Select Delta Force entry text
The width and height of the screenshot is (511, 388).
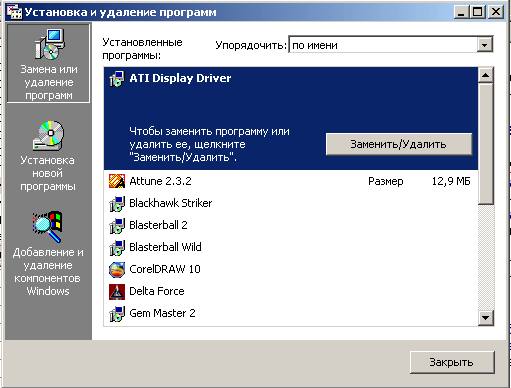[157, 291]
